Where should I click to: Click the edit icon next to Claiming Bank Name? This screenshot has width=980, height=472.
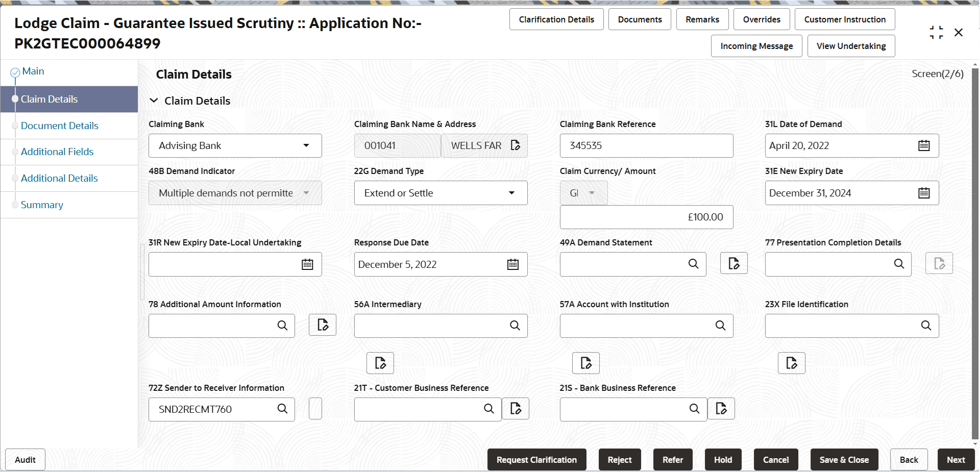[x=515, y=145]
